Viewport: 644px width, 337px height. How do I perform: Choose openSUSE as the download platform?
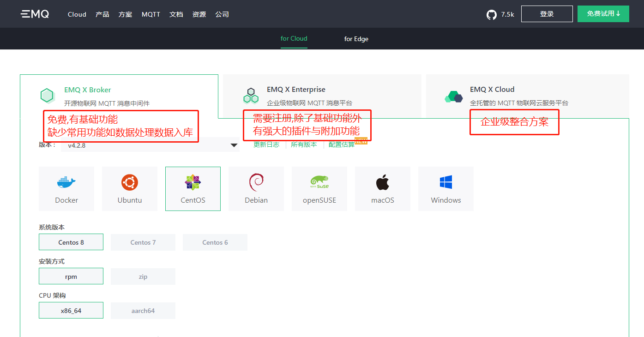coord(319,188)
